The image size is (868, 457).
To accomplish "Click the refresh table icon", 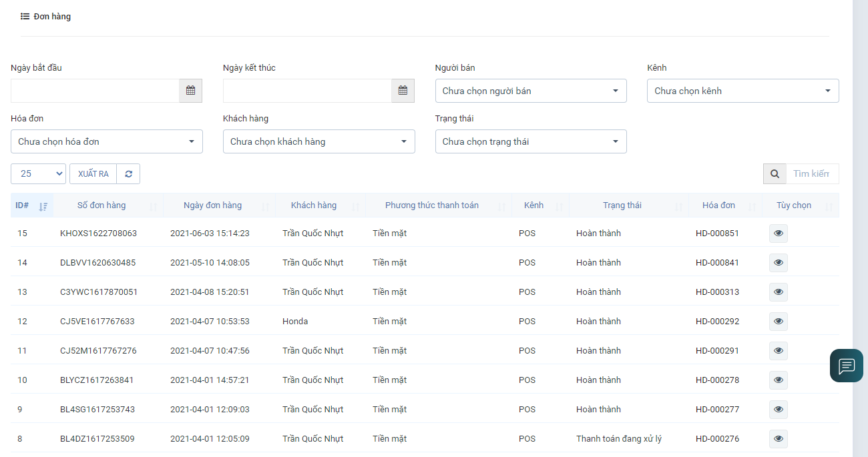I will (128, 174).
